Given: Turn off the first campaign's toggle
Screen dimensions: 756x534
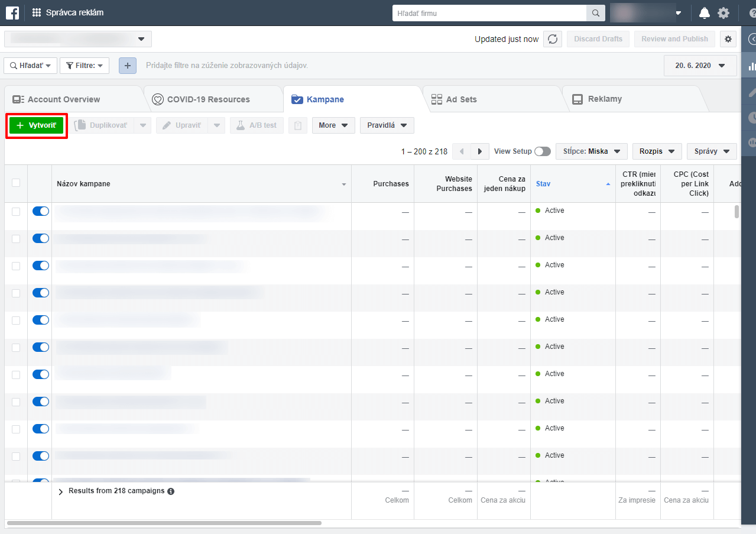Looking at the screenshot, I should [x=40, y=211].
